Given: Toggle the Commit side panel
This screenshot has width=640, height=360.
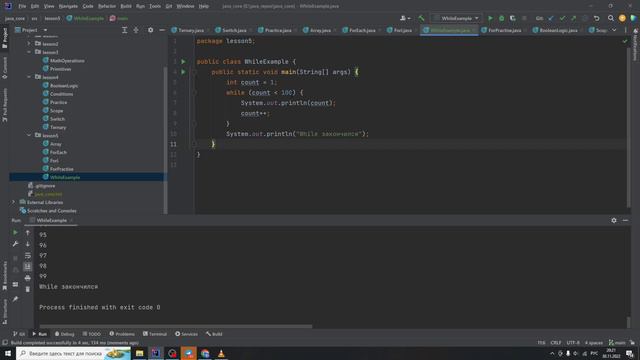Looking at the screenshot, I should point(4,68).
